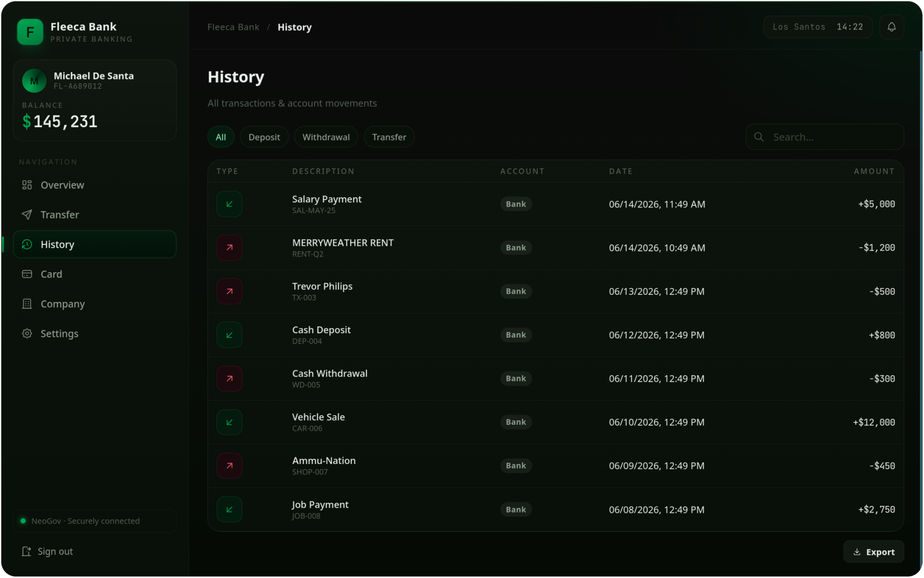Image resolution: width=924 pixels, height=578 pixels.
Task: Click amount +$12,000
Action: [x=874, y=422]
